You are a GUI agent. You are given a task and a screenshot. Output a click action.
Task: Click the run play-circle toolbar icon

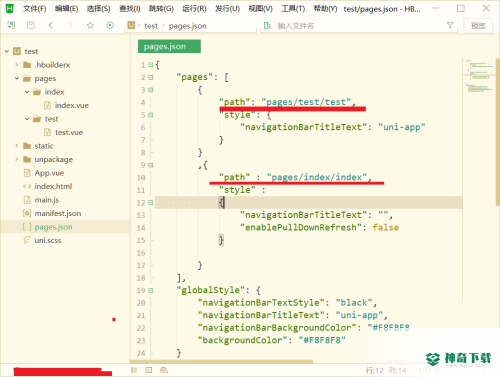(x=110, y=25)
